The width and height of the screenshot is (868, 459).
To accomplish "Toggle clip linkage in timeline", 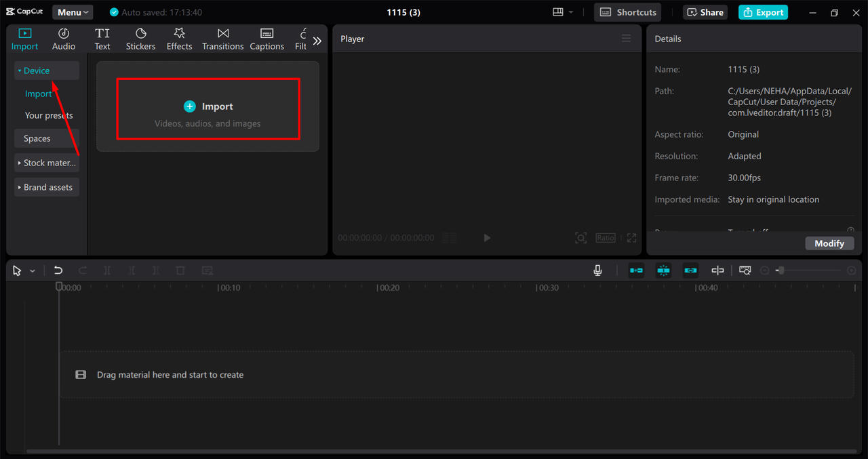I will 690,271.
